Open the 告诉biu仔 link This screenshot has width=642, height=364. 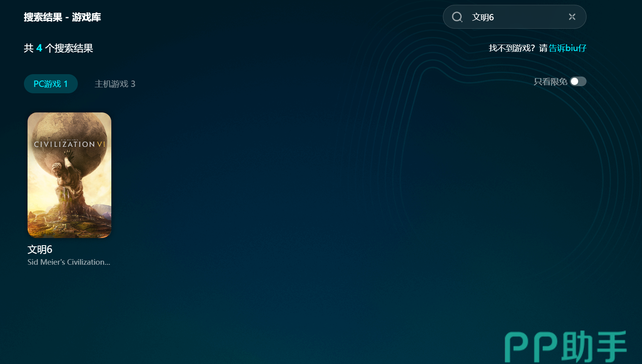(567, 48)
